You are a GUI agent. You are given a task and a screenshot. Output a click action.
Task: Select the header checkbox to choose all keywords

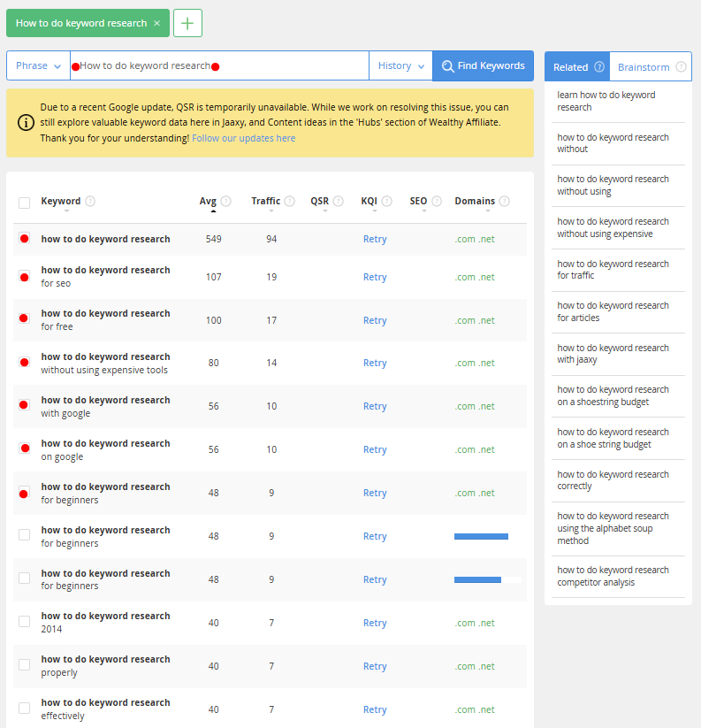point(24,202)
